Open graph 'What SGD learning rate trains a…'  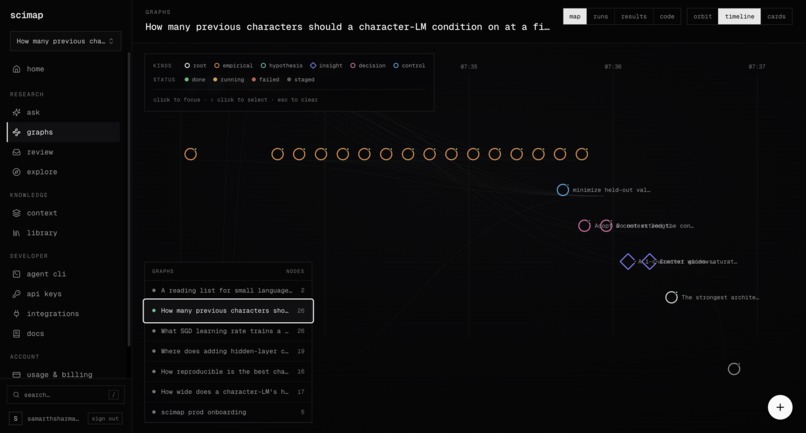tap(228, 331)
